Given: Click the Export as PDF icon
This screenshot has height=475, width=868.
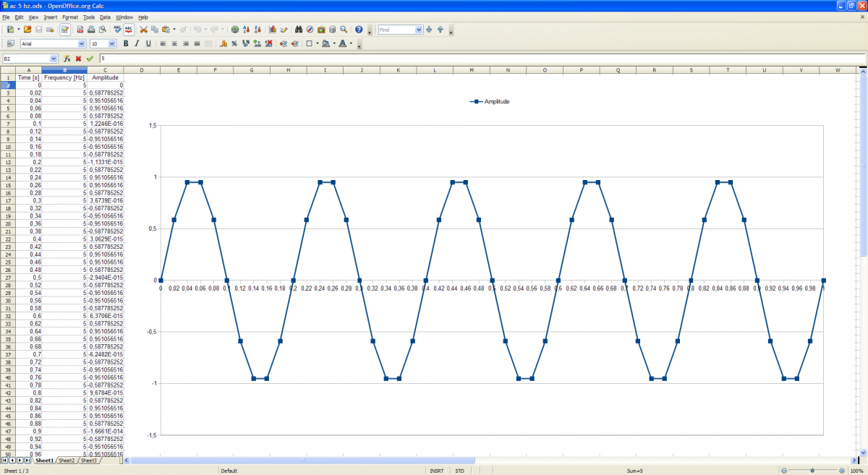Looking at the screenshot, I should pyautogui.click(x=80, y=30).
